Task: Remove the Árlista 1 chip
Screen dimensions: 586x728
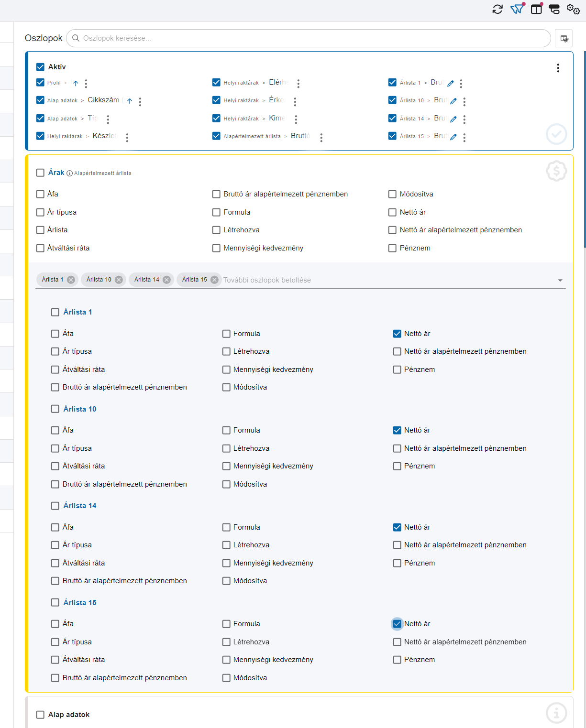Action: coord(71,280)
